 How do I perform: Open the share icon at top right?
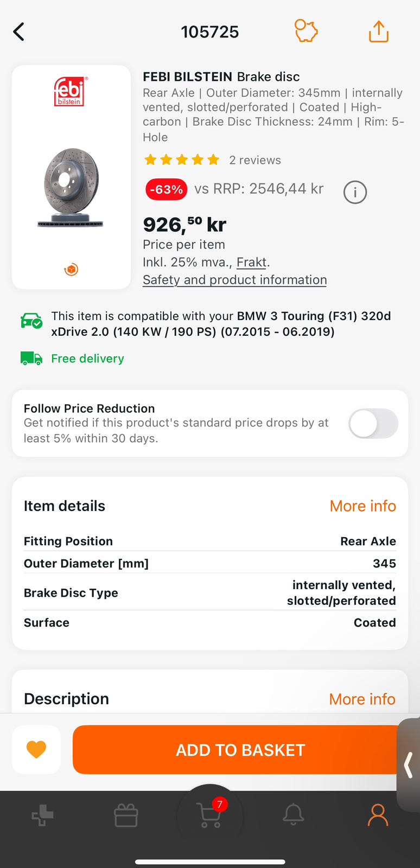[x=379, y=31]
